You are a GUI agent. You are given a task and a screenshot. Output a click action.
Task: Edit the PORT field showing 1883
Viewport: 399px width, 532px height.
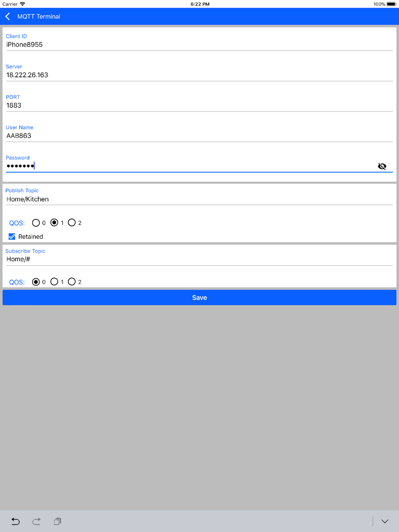pos(199,105)
